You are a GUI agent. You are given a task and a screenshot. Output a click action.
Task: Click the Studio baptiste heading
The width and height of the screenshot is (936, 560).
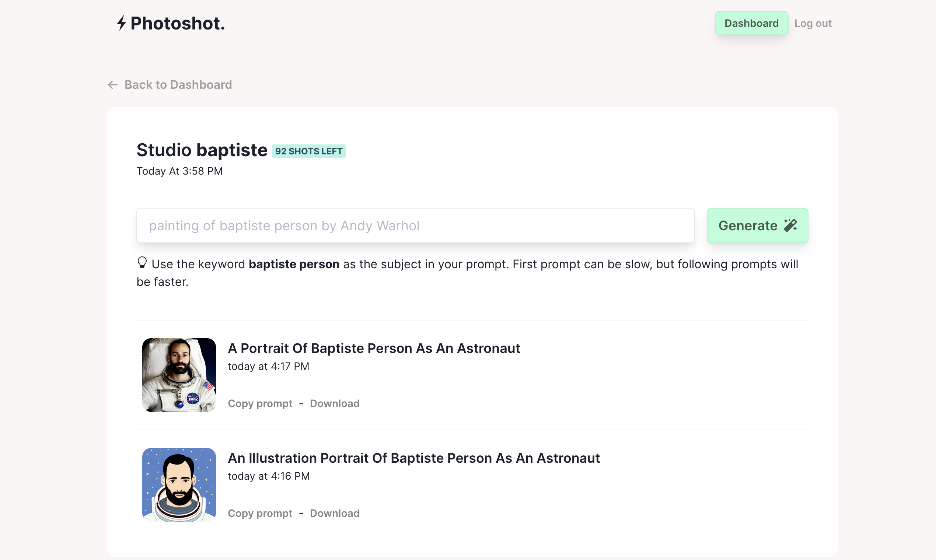[202, 150]
